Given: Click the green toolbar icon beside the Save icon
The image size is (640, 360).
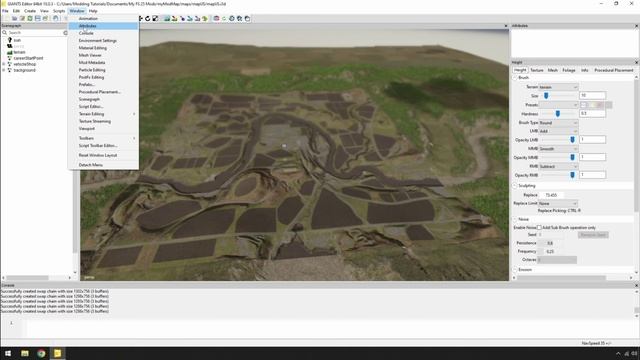Looking at the screenshot, I should click(30, 18).
